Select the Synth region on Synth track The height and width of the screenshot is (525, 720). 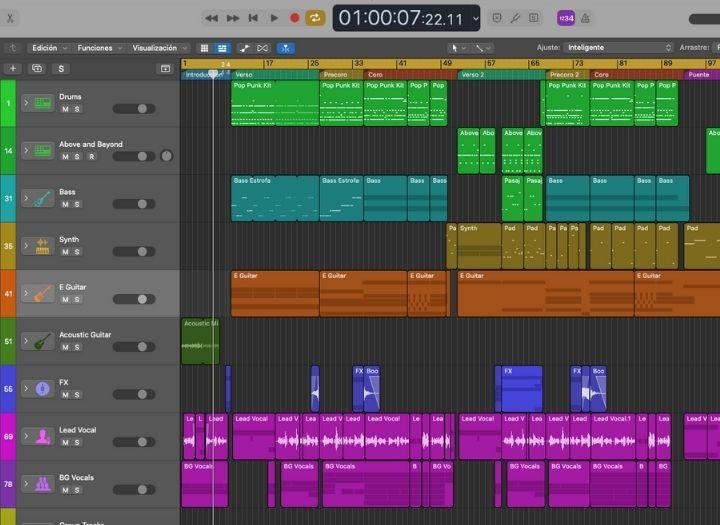point(479,246)
